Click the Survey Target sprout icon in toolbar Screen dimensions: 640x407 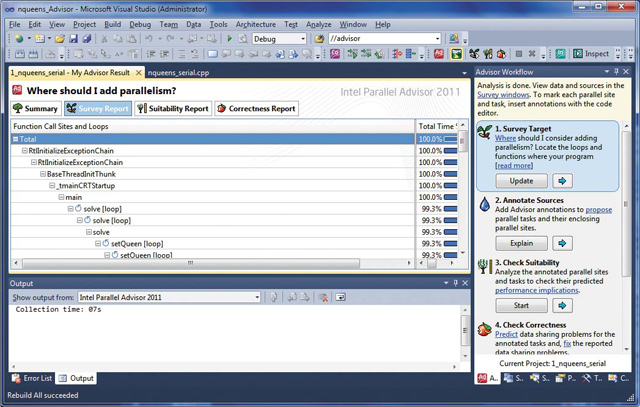click(474, 53)
